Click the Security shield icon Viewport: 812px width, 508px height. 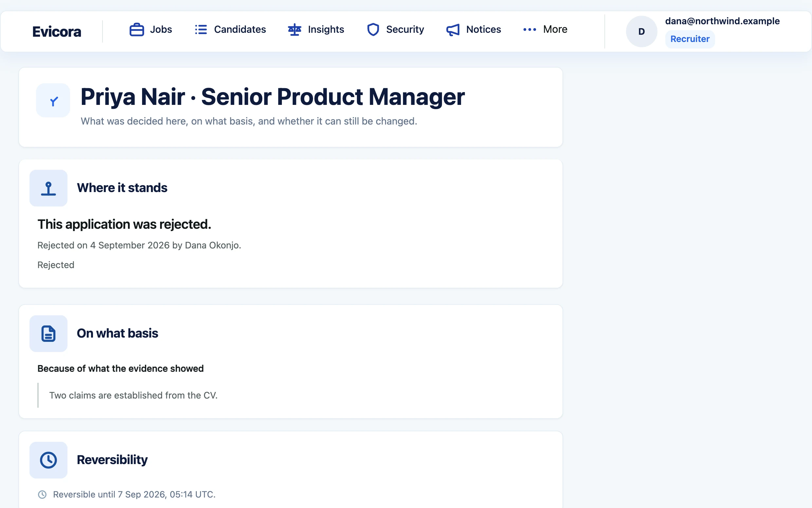tap(373, 29)
